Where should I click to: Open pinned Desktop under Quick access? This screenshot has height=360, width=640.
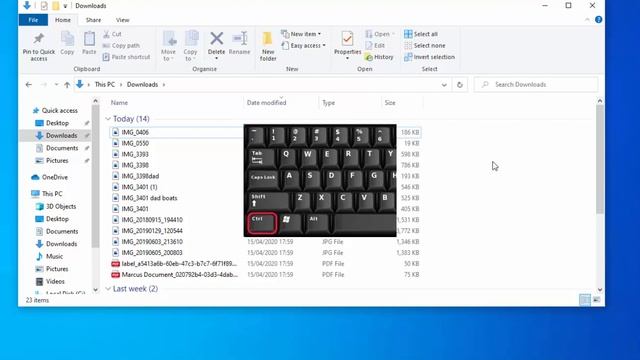57,123
